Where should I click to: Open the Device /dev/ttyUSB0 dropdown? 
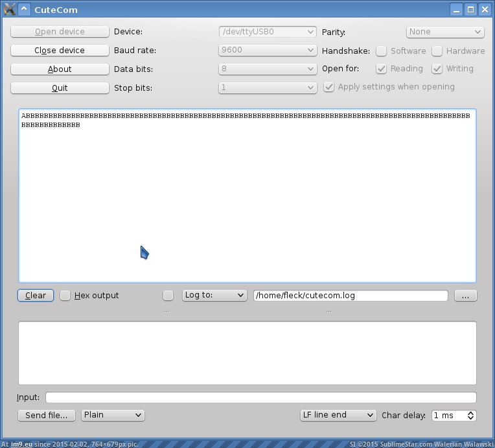(x=268, y=32)
